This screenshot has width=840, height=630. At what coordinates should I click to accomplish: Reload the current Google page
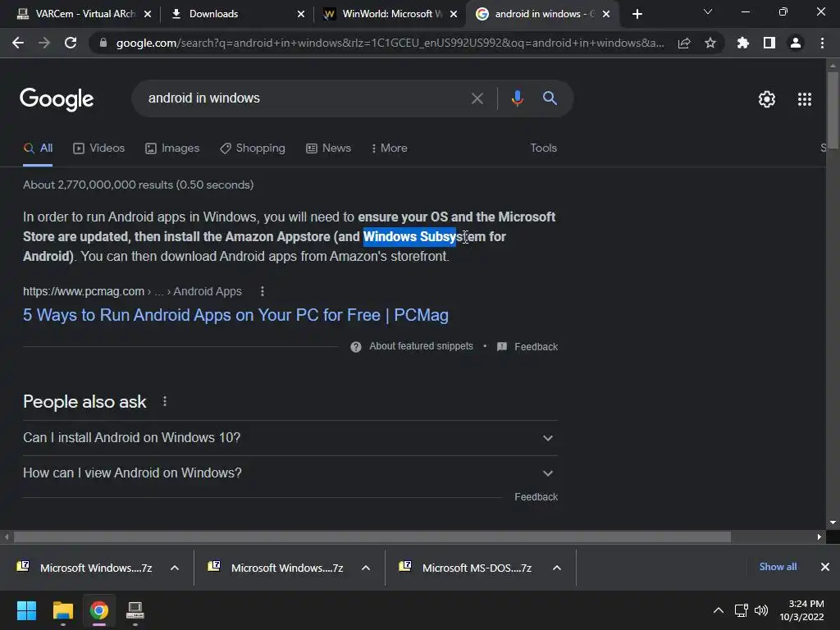pyautogui.click(x=71, y=43)
